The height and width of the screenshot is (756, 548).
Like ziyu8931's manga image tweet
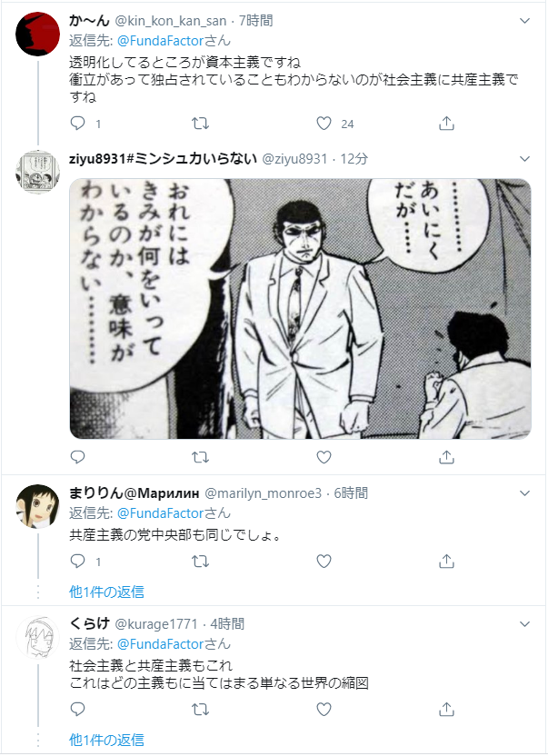324,456
